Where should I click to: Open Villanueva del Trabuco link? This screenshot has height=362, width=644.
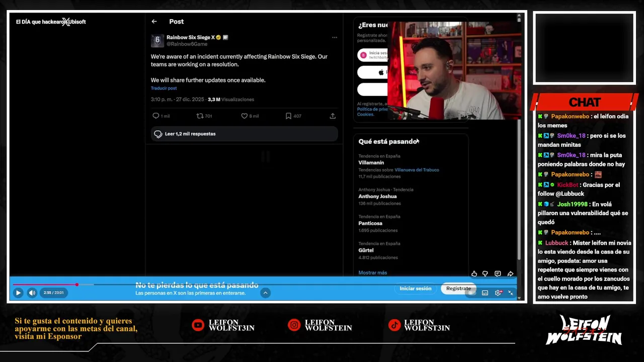pyautogui.click(x=417, y=170)
